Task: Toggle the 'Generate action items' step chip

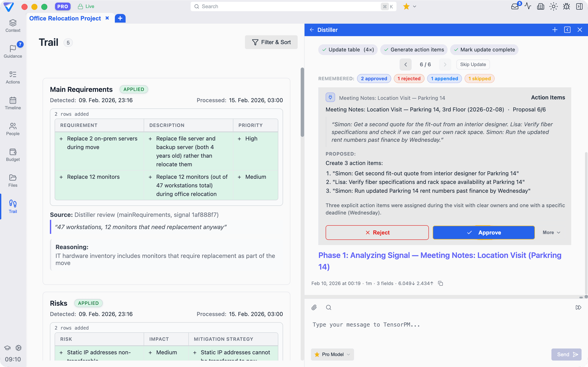Action: [x=414, y=49]
